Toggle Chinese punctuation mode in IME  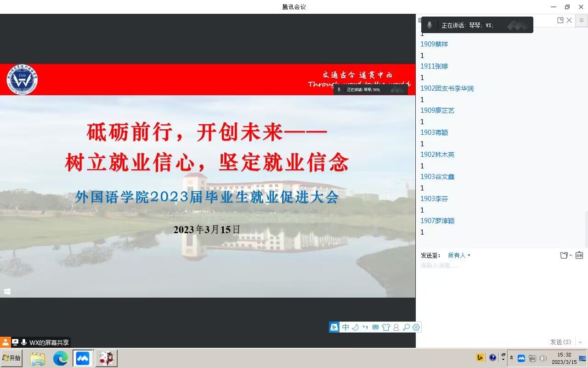tap(365, 327)
